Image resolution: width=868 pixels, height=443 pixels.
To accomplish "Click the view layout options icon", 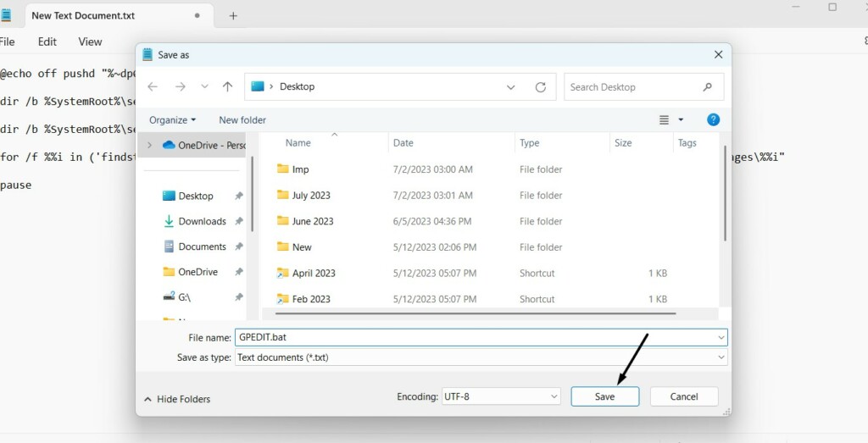I will pos(665,119).
